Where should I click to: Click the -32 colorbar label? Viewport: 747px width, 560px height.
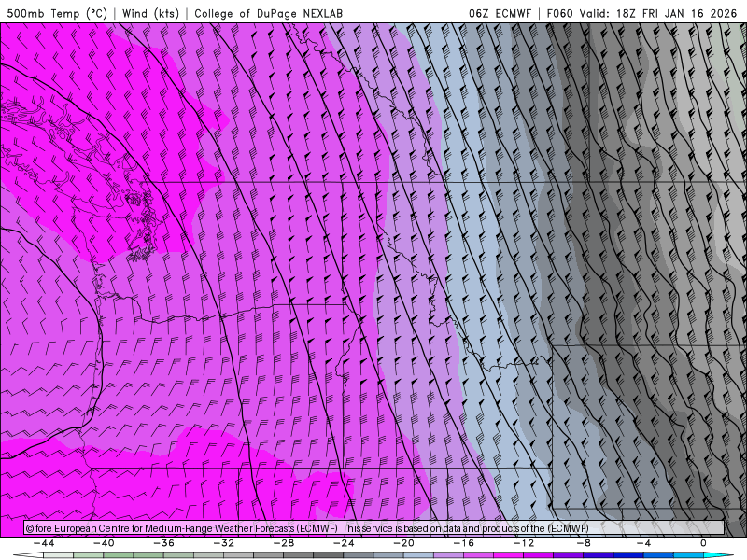(x=224, y=543)
